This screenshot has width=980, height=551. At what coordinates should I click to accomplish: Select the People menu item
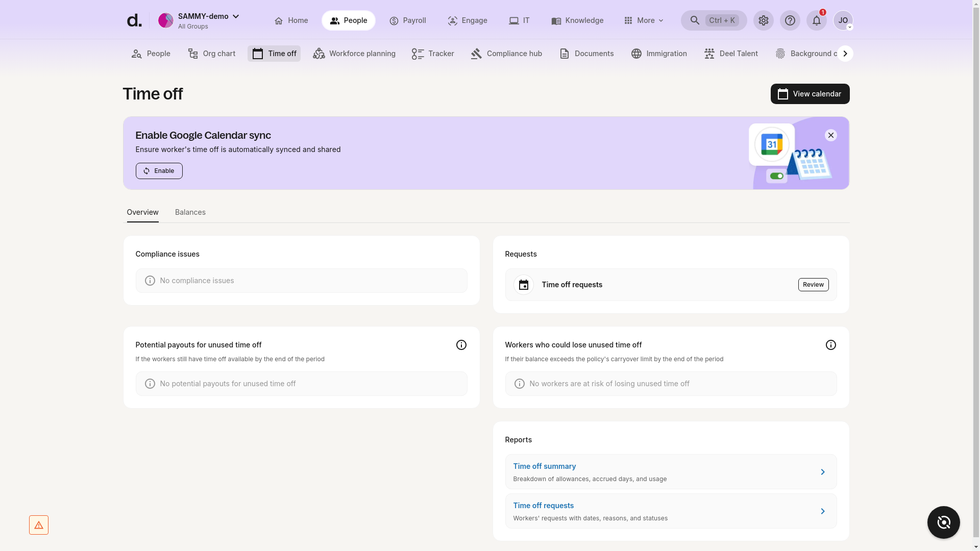[x=349, y=20]
